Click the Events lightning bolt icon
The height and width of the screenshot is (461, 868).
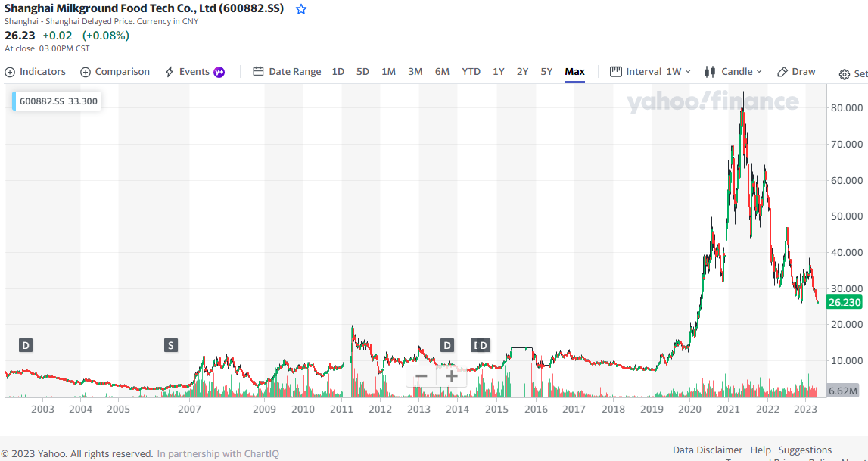pyautogui.click(x=170, y=72)
